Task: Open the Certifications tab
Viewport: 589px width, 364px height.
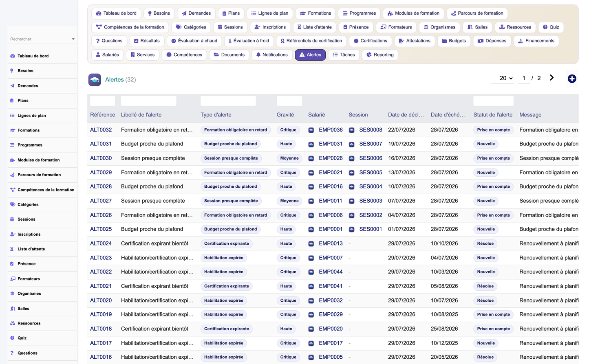Action: [x=370, y=41]
